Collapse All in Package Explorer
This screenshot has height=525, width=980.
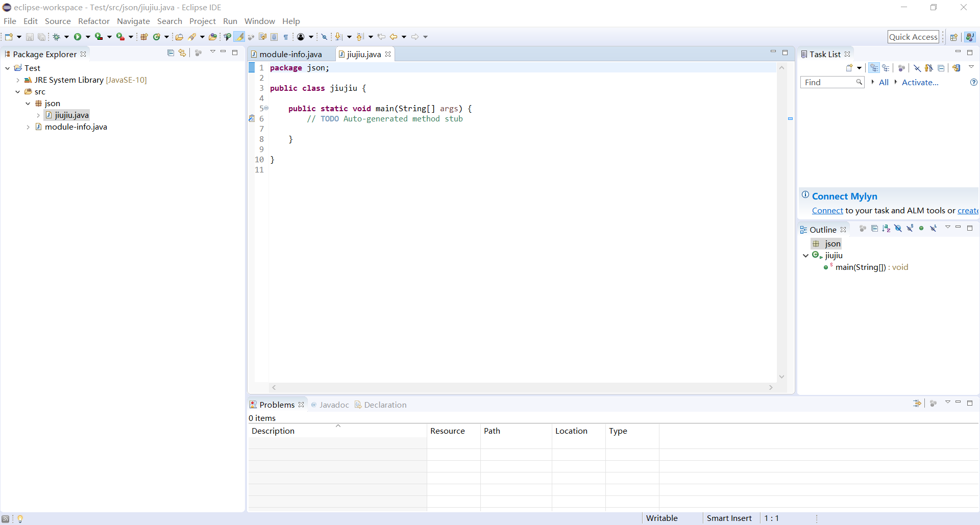point(170,53)
